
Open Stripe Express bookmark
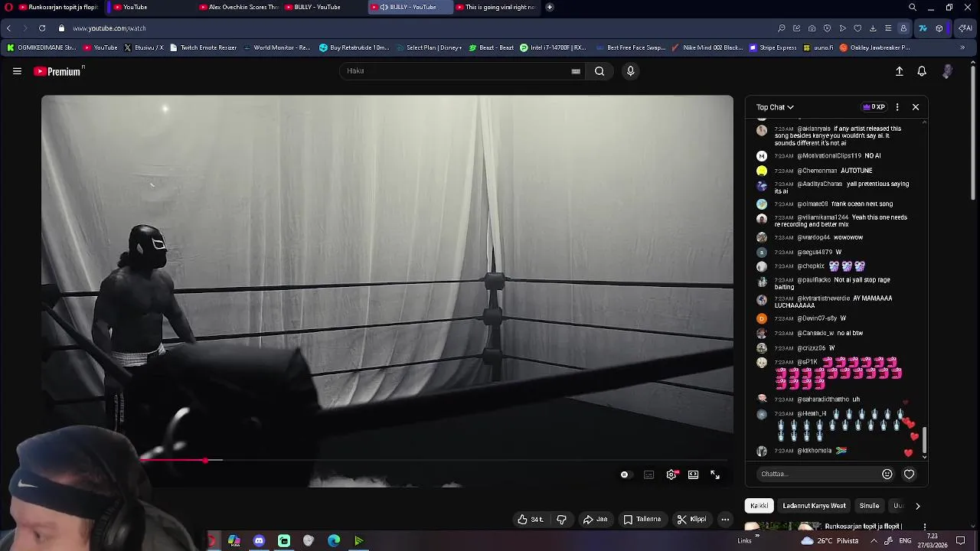click(773, 47)
